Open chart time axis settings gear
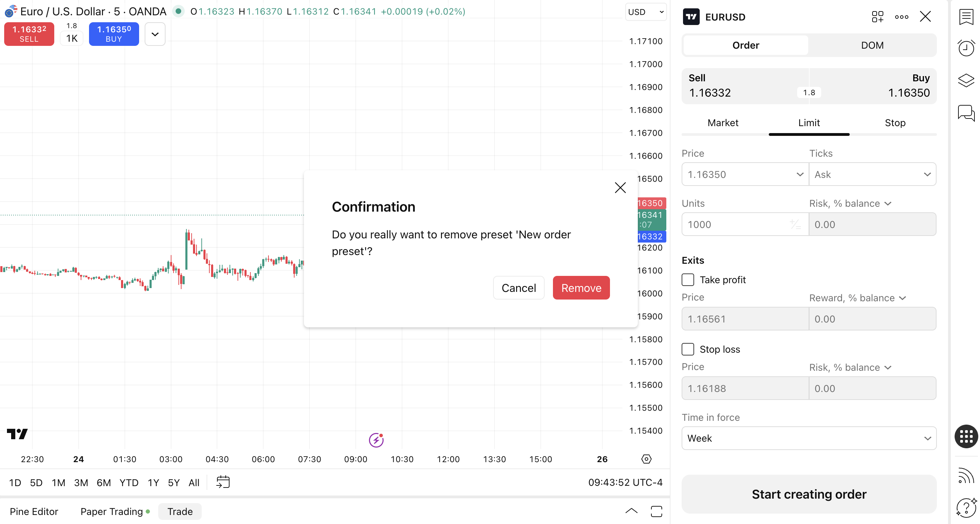The height and width of the screenshot is (524, 980). click(646, 459)
